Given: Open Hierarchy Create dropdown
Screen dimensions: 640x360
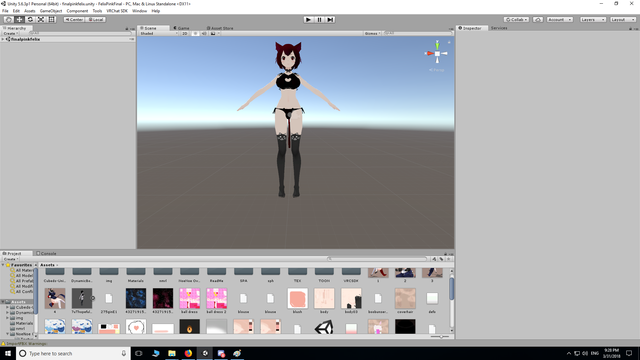Looking at the screenshot, I should pos(11,33).
